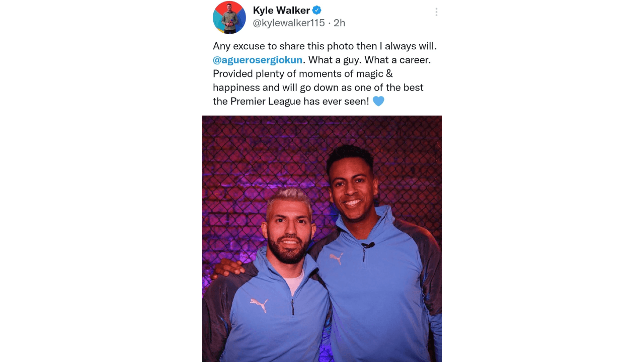Open Kyle Walker's round profile avatar
The height and width of the screenshot is (362, 644).
(229, 17)
